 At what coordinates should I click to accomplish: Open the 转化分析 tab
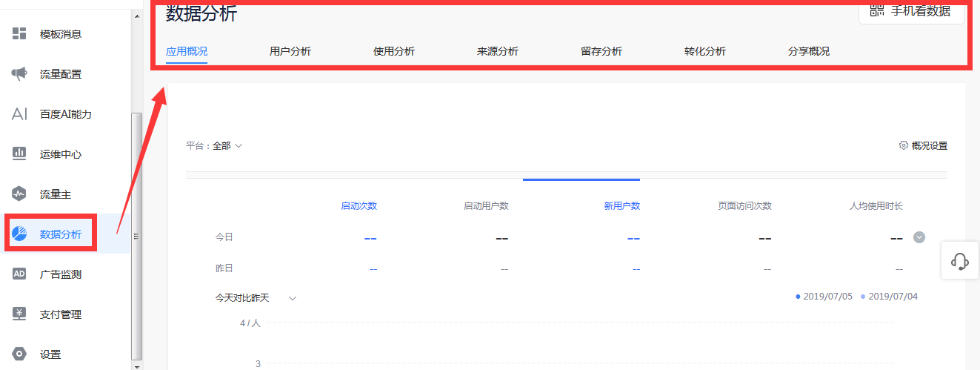click(705, 51)
